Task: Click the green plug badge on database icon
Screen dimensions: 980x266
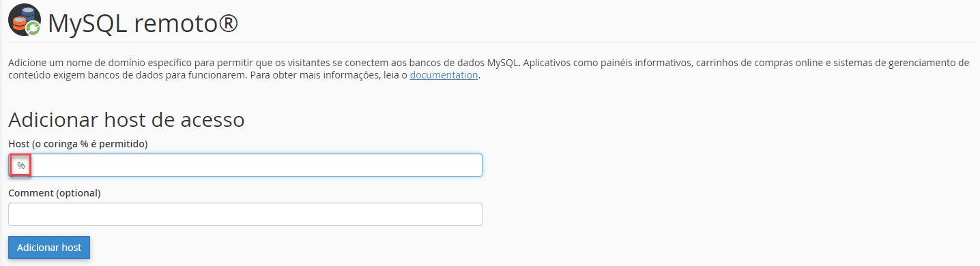Action: tap(33, 29)
